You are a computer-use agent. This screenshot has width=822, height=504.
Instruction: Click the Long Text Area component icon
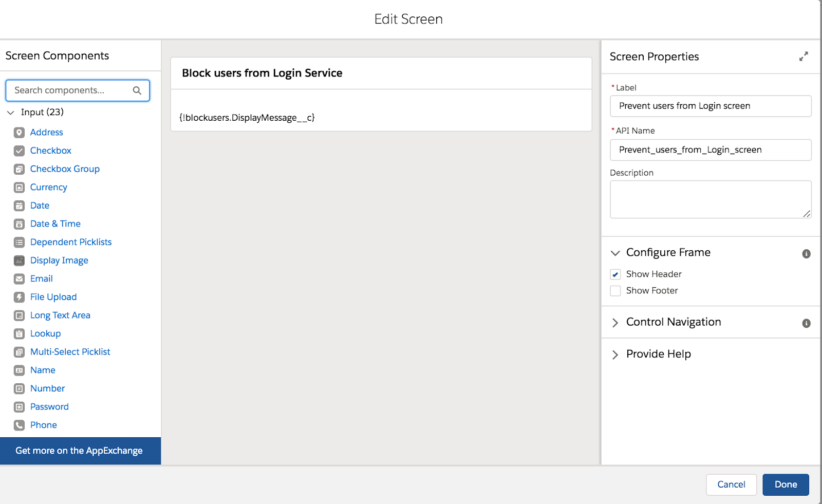(19, 315)
